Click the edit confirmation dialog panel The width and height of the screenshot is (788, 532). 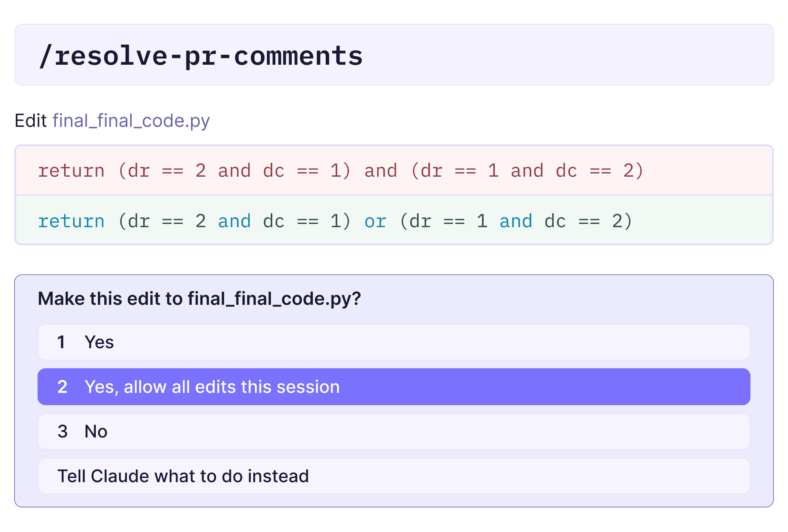click(393, 390)
